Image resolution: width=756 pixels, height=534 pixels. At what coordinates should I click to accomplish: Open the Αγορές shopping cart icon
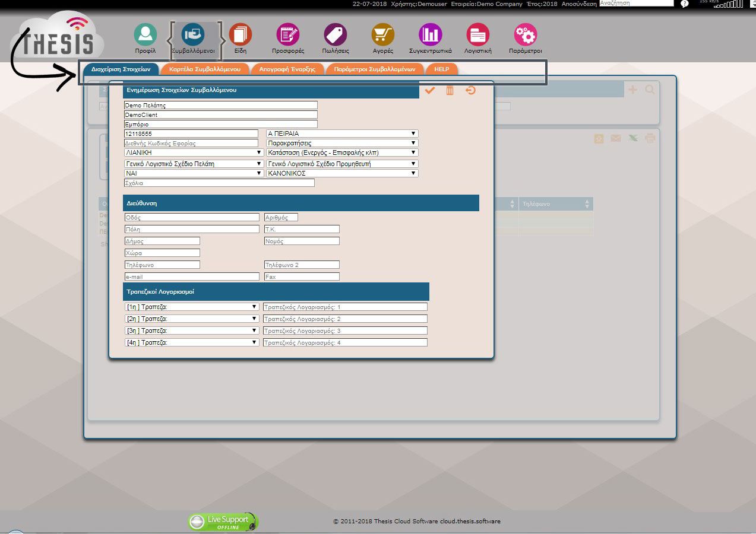pos(383,35)
